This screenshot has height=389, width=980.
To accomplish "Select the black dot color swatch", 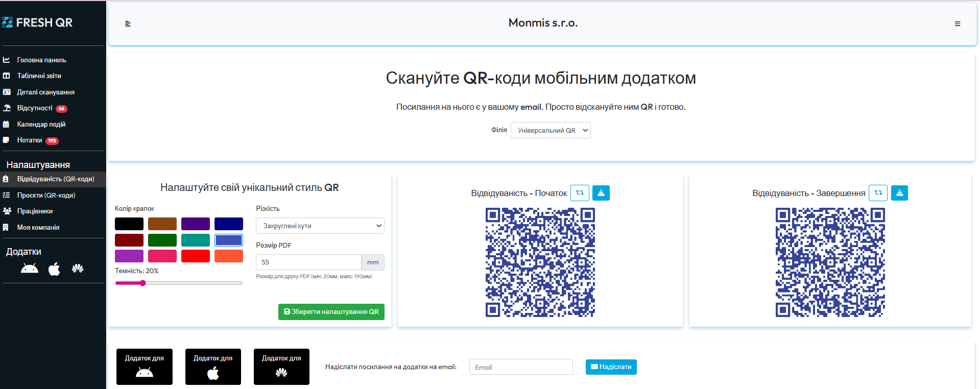I will (129, 224).
